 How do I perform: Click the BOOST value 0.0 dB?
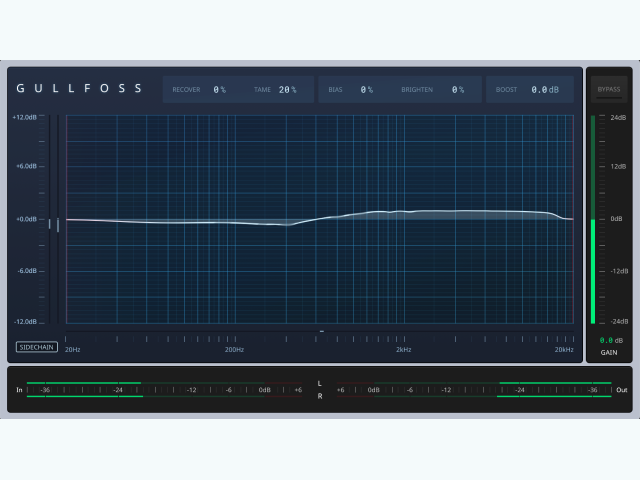[545, 90]
